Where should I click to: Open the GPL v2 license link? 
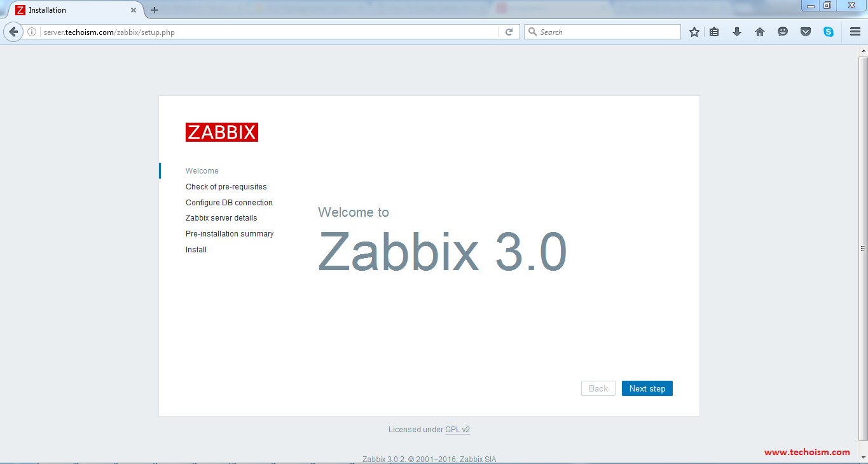pyautogui.click(x=457, y=430)
